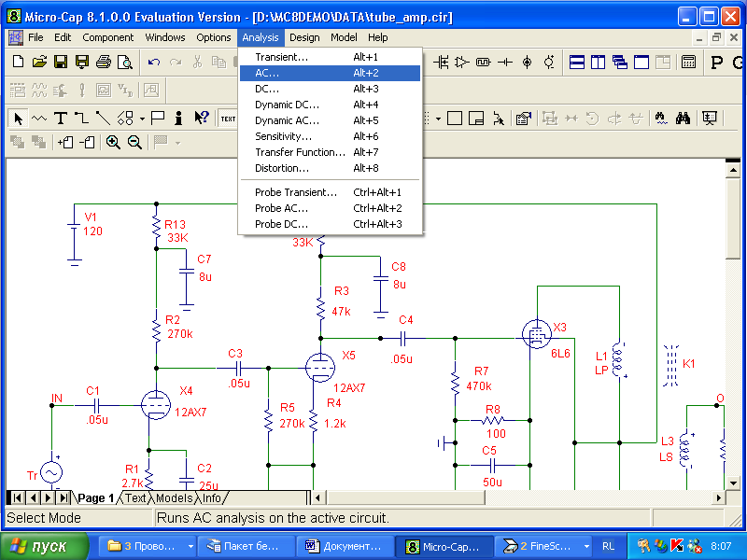747x560 pixels.
Task: Go to last page navigation arrow
Action: pyautogui.click(x=63, y=497)
